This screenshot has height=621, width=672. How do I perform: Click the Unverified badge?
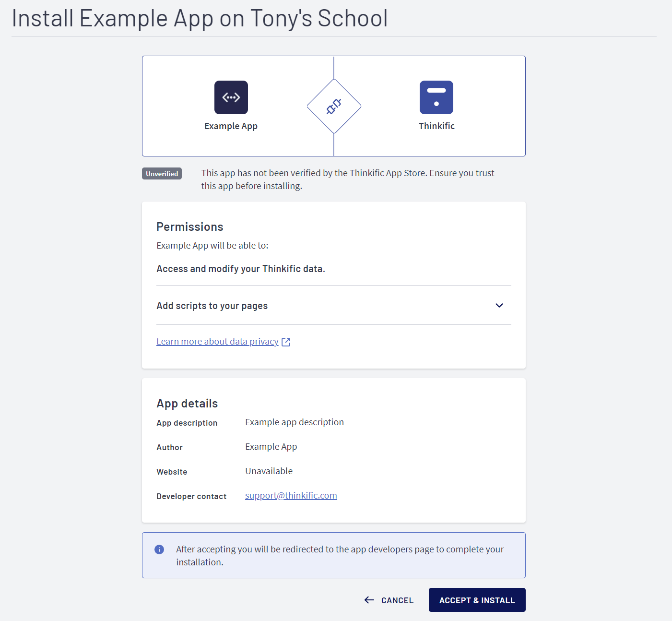pos(162,174)
